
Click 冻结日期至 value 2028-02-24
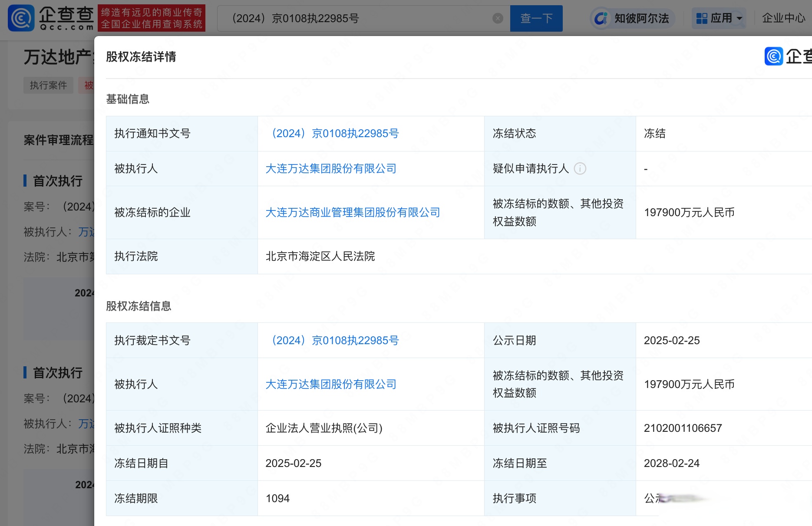click(x=672, y=463)
